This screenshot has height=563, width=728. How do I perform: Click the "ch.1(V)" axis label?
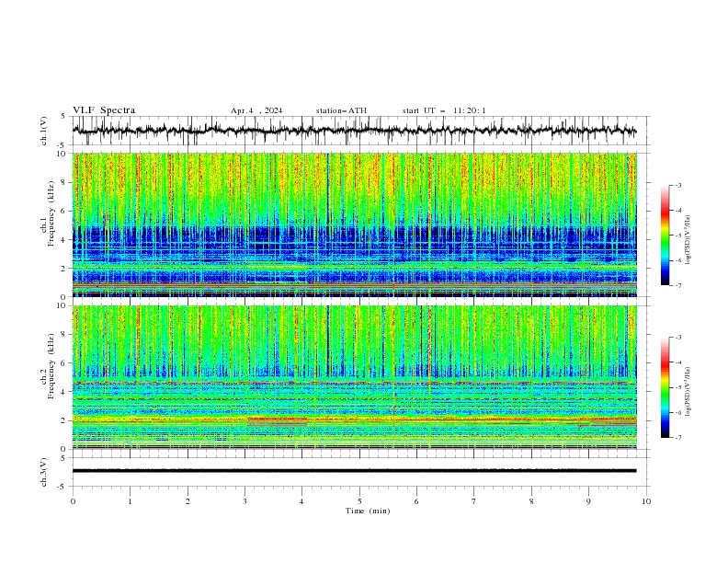pos(44,131)
